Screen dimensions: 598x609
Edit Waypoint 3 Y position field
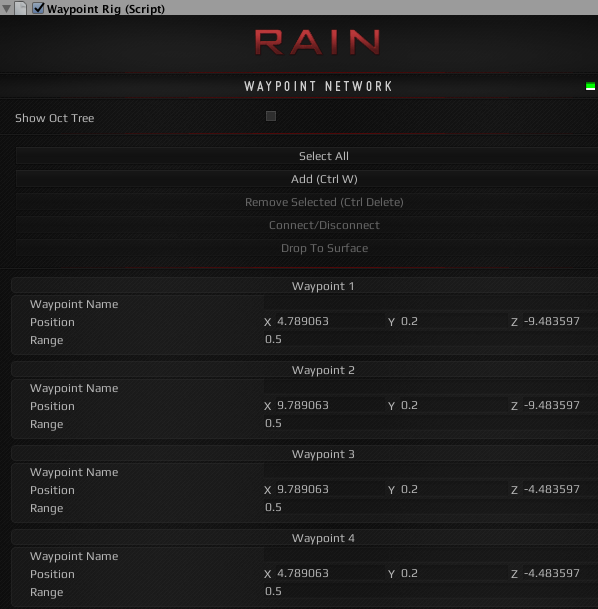(x=453, y=489)
